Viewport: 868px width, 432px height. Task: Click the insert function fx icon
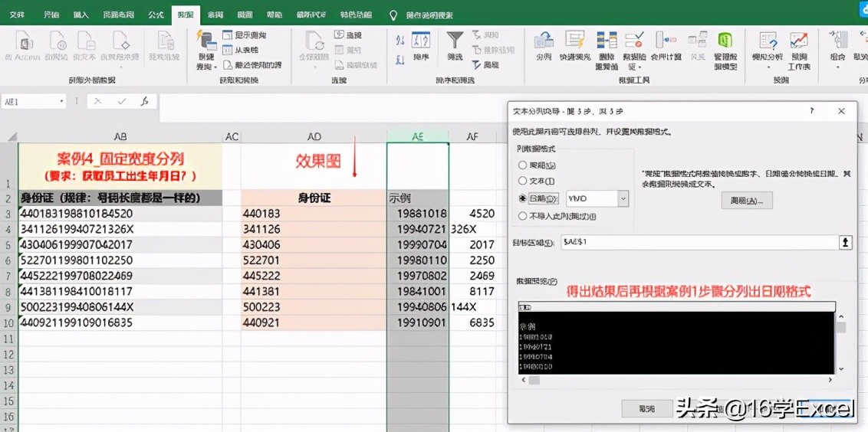[x=144, y=102]
